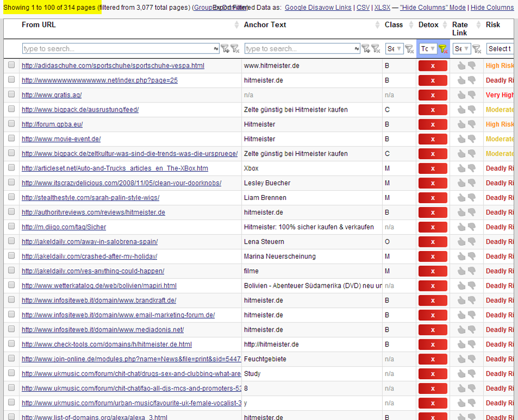The image size is (518, 420).
Task: Thumbs-up the stealthestyle.com link
Action: click(x=461, y=198)
